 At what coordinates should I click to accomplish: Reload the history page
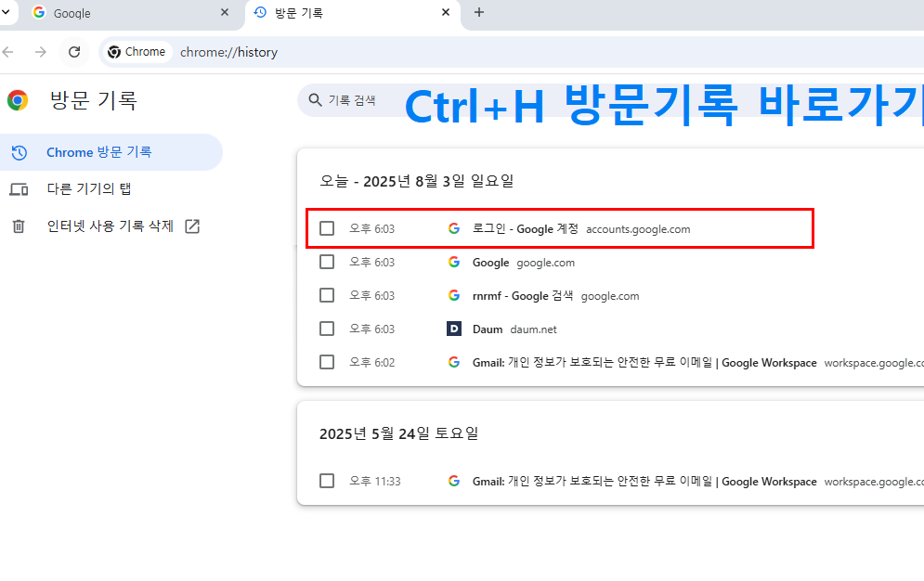[74, 52]
